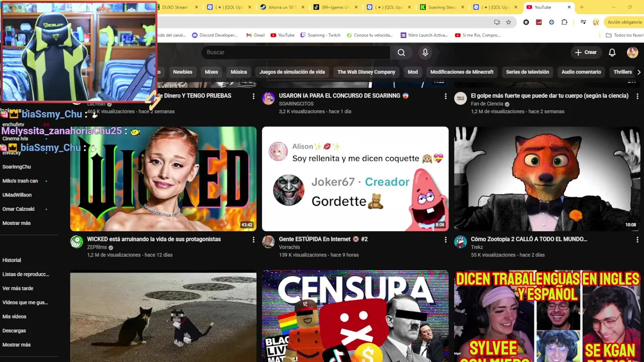
Task: Open options for El golpe más fuerte video
Action: click(x=637, y=96)
